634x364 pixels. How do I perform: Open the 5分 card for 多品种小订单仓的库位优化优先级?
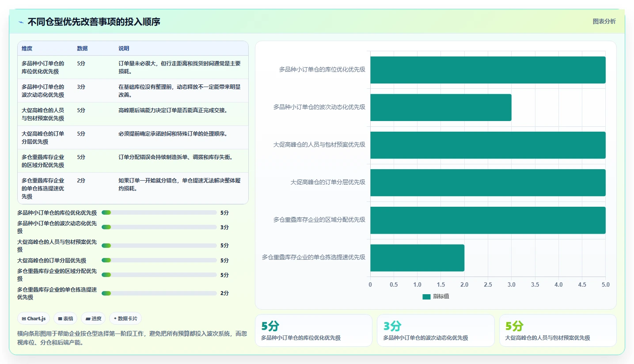point(314,330)
